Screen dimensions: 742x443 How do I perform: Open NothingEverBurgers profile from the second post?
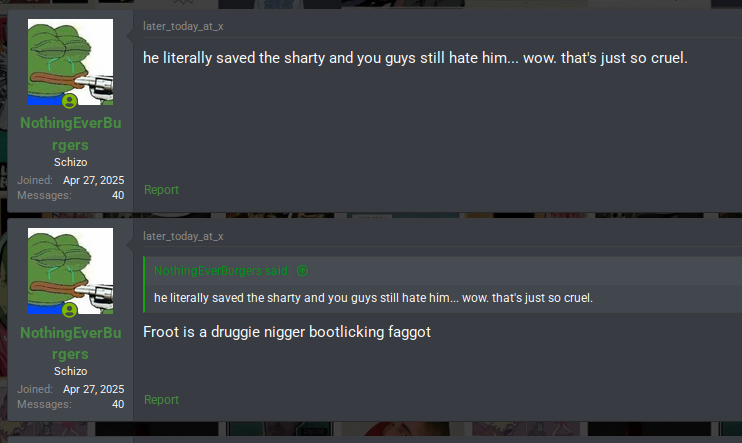(71, 343)
